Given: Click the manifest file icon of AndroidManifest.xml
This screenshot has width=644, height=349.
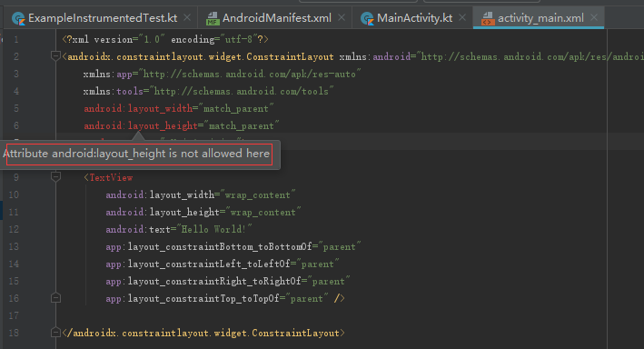Looking at the screenshot, I should (x=213, y=18).
